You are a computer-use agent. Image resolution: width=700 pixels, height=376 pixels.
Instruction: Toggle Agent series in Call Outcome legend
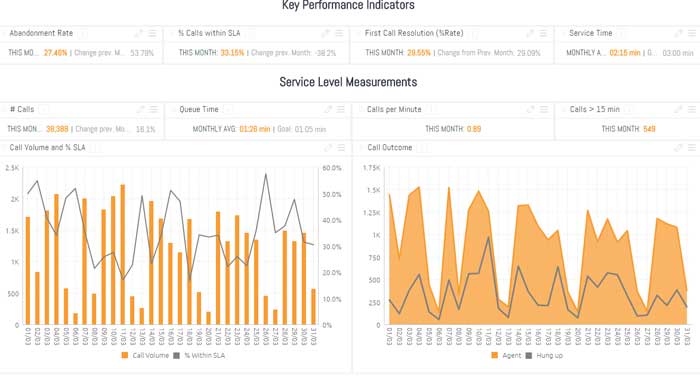[x=506, y=355]
